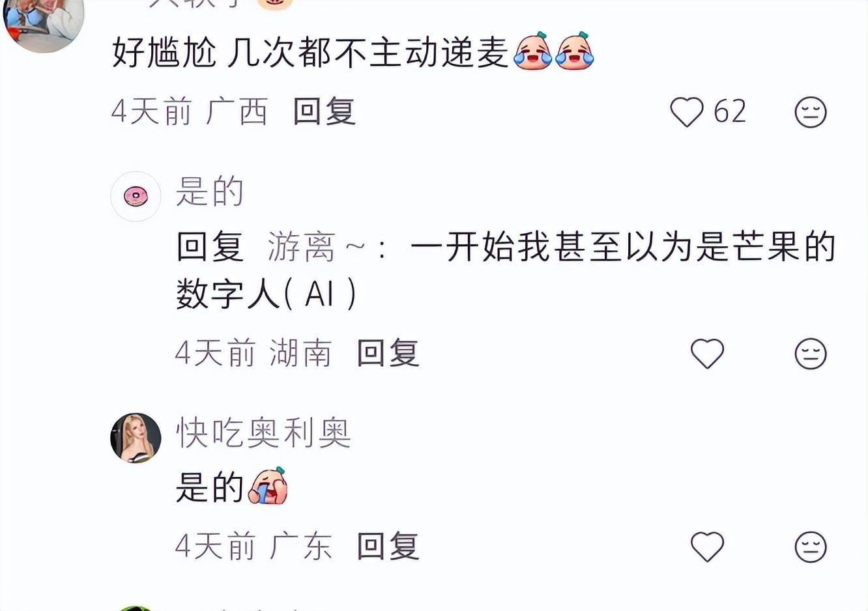Like the 数字人(AI) reply from 湖南
Screen dimensions: 868x611
(707, 354)
